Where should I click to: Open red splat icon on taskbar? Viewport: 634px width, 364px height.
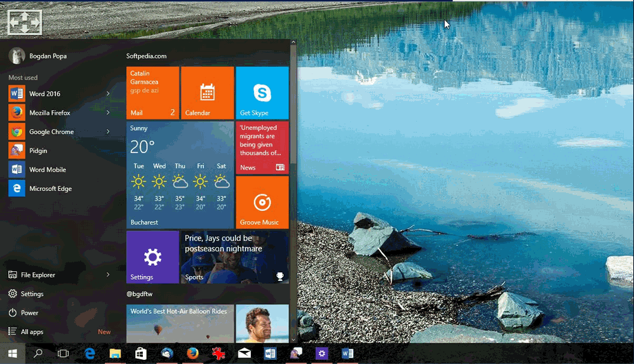pyautogui.click(x=218, y=354)
